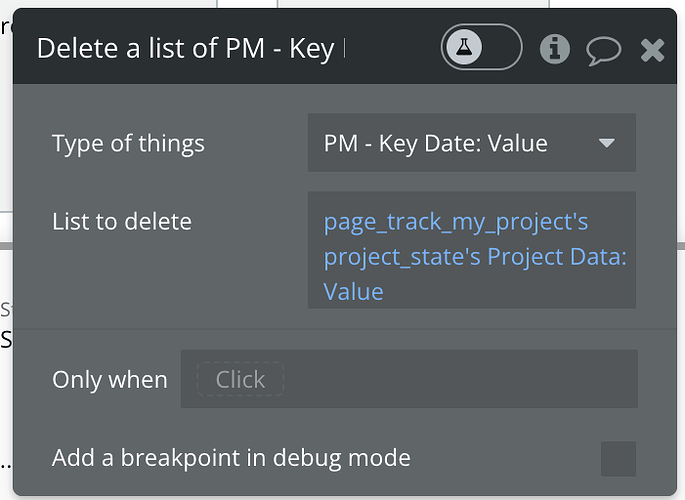
Task: Click the Type of things dropdown arrow
Action: [x=606, y=143]
